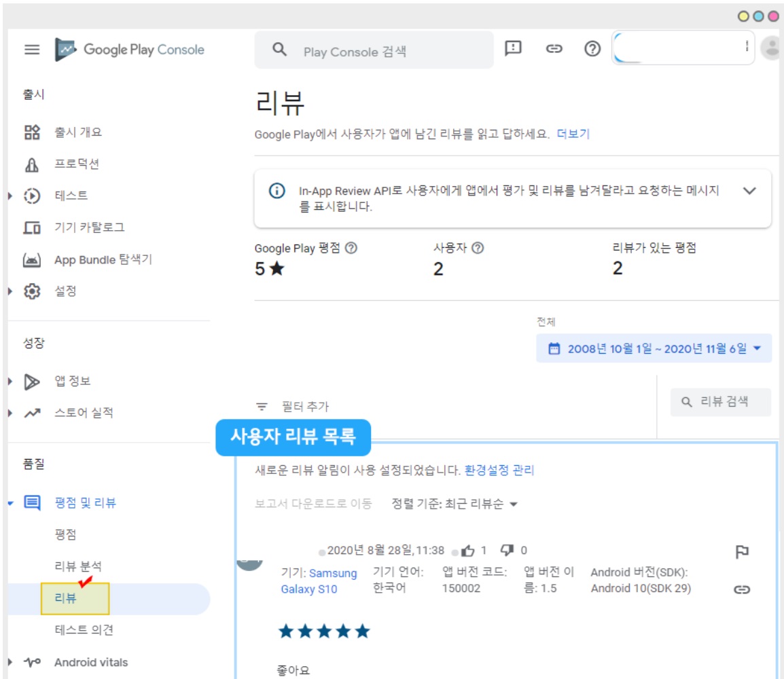Click the user account avatar

coord(771,48)
